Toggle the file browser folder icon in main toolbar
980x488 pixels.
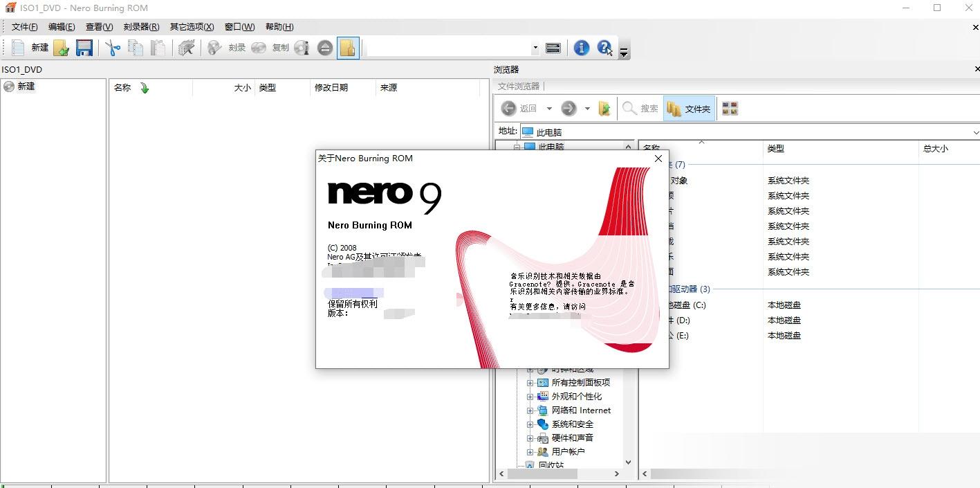(348, 48)
